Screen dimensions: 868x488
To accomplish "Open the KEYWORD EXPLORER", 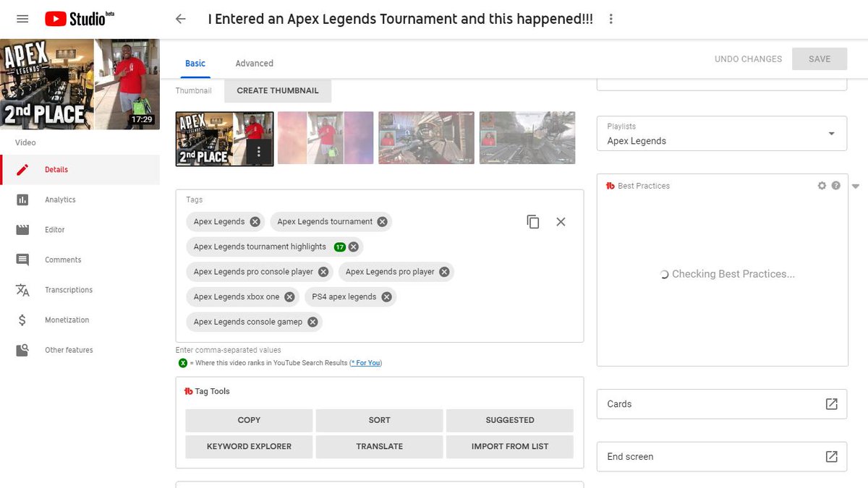I will (249, 447).
